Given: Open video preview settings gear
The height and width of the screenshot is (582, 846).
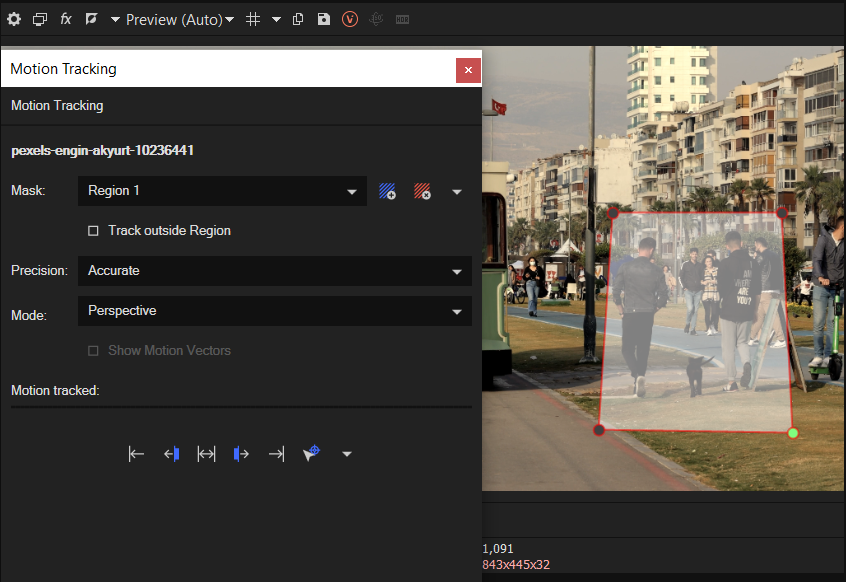Looking at the screenshot, I should click(14, 19).
